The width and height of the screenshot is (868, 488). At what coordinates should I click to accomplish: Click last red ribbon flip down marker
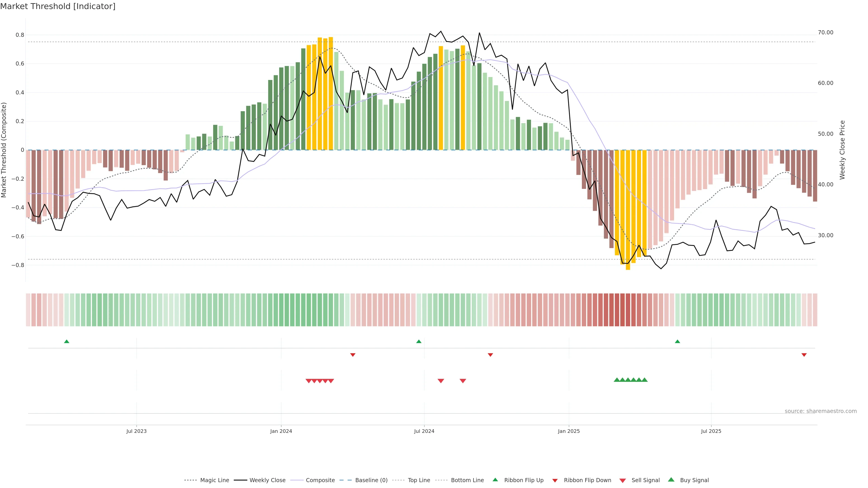coord(804,355)
